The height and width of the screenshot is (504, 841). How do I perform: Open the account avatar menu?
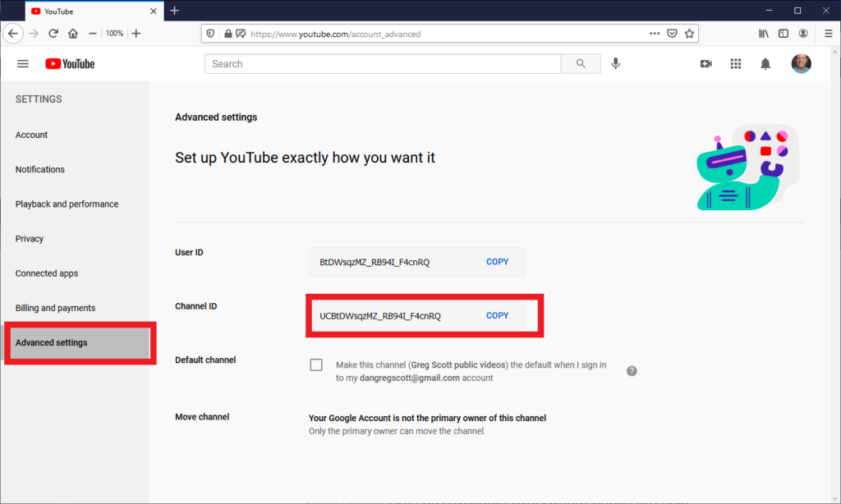pos(802,64)
